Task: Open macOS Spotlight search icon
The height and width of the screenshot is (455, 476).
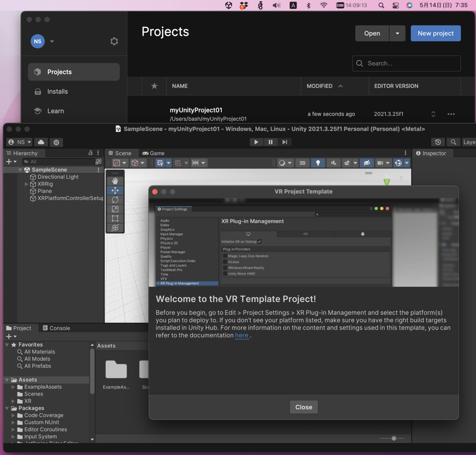Action: tap(381, 5)
